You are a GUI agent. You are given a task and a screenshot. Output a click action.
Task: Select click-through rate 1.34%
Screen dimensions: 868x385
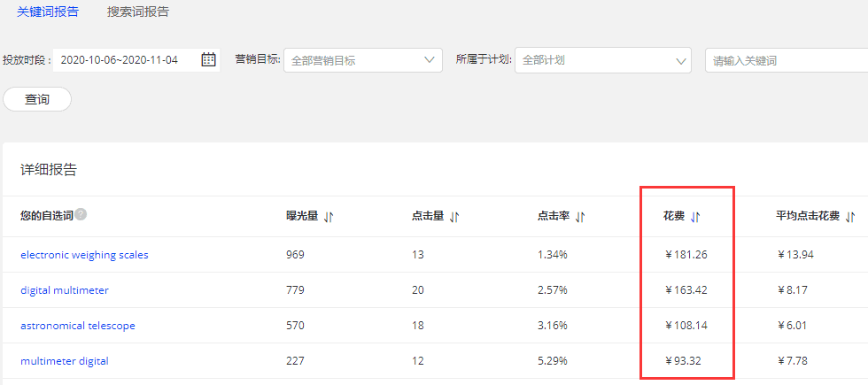click(552, 255)
